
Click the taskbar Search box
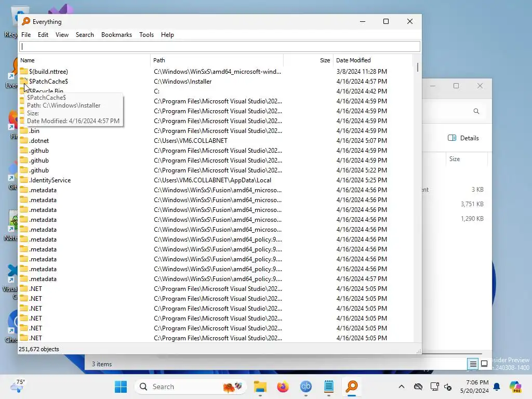pos(191,387)
